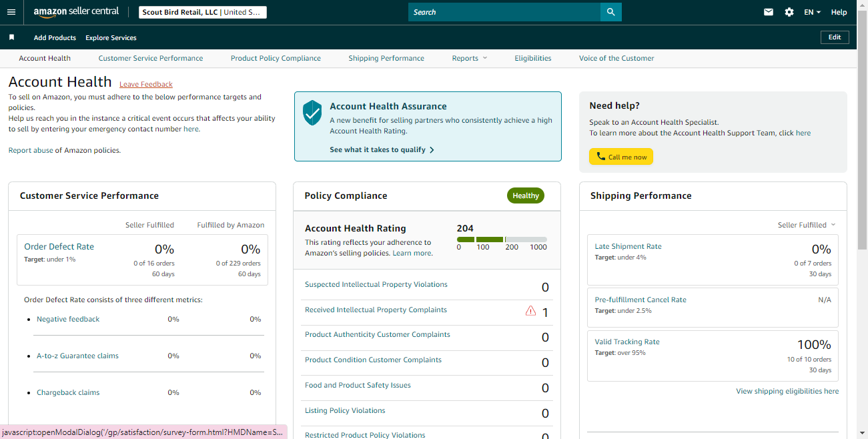This screenshot has width=868, height=439.
Task: Click the Account Health Support Team 'here' link
Action: click(803, 133)
